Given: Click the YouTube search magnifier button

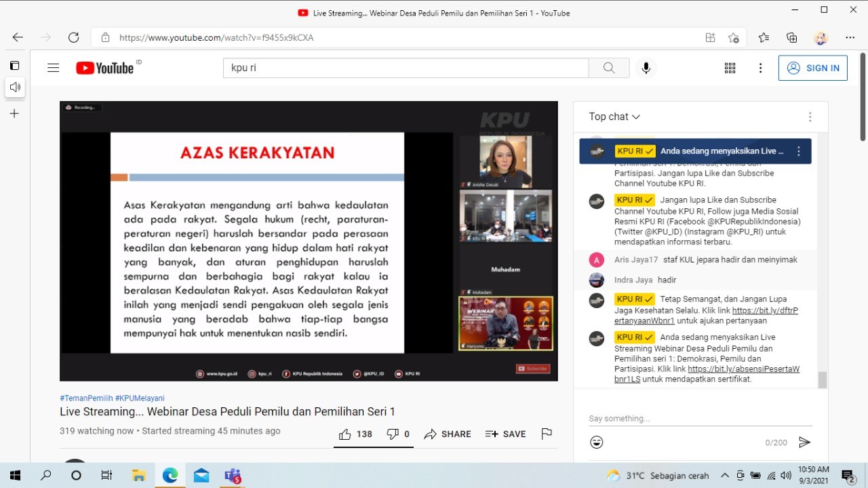Looking at the screenshot, I should coord(608,68).
